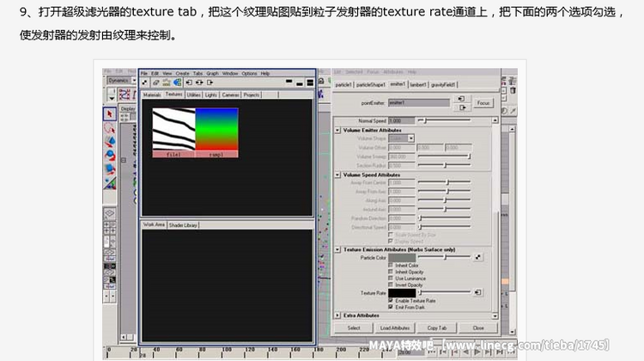Select the Rotate tool in toolbox
This screenshot has width=644, height=361.
pos(109,155)
